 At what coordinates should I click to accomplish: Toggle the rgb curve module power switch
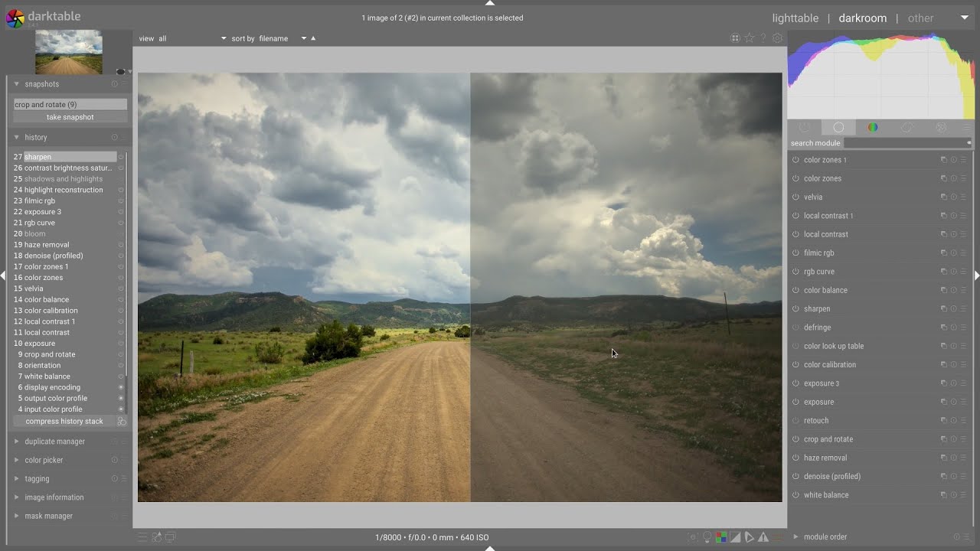click(796, 272)
